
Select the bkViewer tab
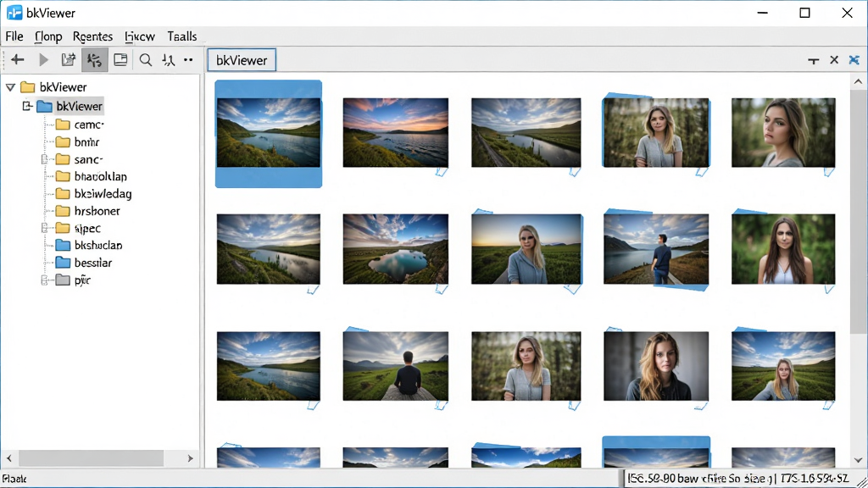point(242,60)
